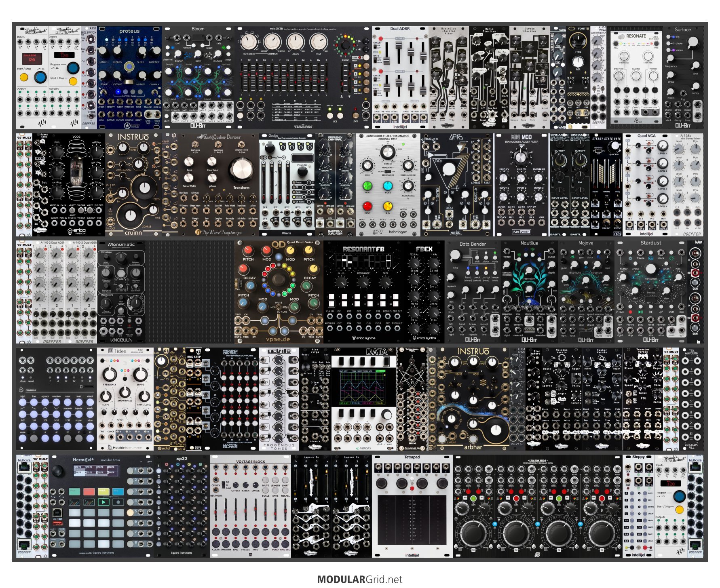Image resolution: width=720 pixels, height=588 pixels.
Task: Click the branch knob on Bloom
Action: [x=178, y=54]
